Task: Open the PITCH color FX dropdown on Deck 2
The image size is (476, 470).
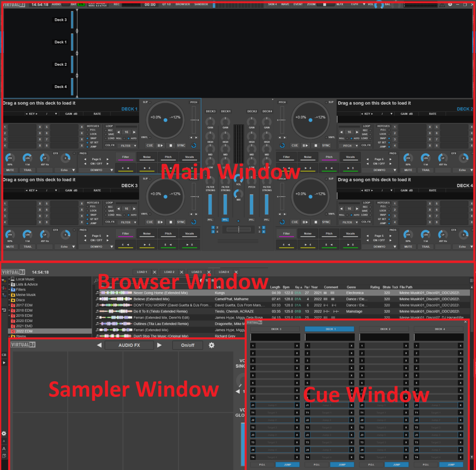Action: (357, 146)
